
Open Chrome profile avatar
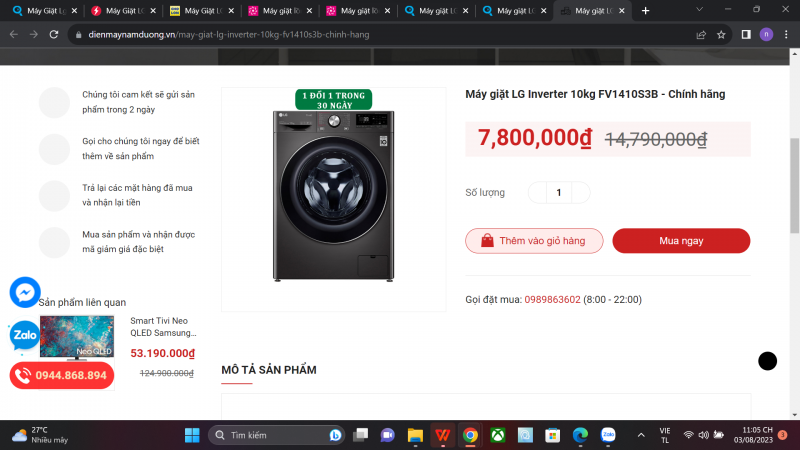point(766,34)
